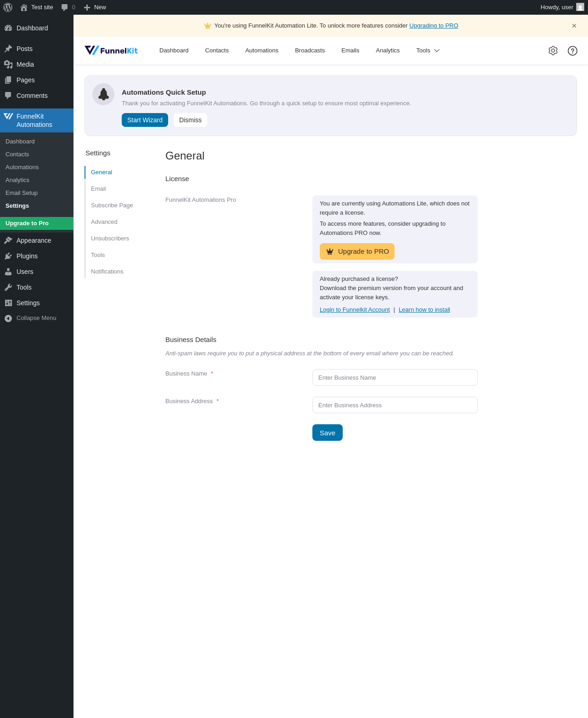Select the Subscribe Page settings tab
Screen dimensions: 588x718
point(112,205)
